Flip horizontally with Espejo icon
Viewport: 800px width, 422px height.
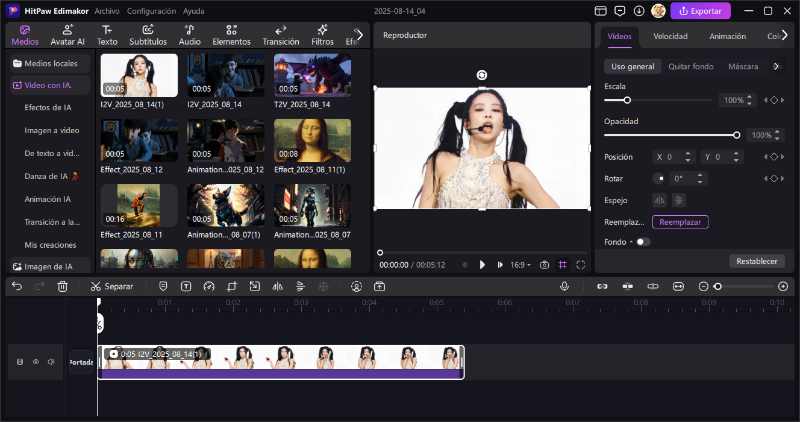[x=659, y=201]
